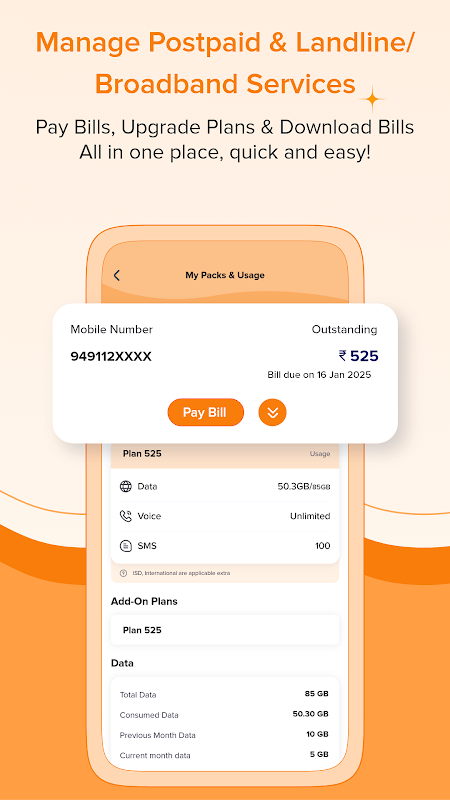Click the phone Voice icon
The width and height of the screenshot is (450, 800).
click(126, 516)
